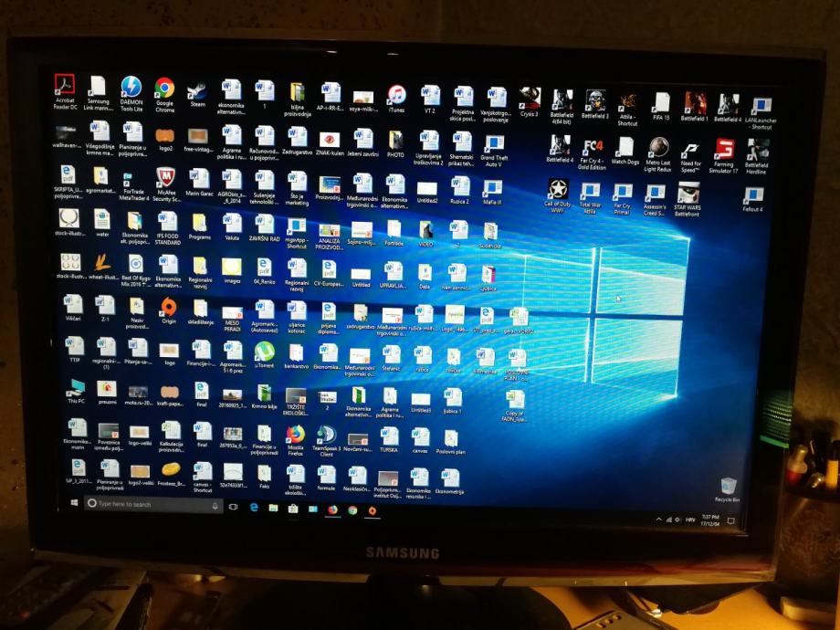Image resolution: width=840 pixels, height=630 pixels.
Task: Select Metro Last Light Redux icon
Action: 658,154
